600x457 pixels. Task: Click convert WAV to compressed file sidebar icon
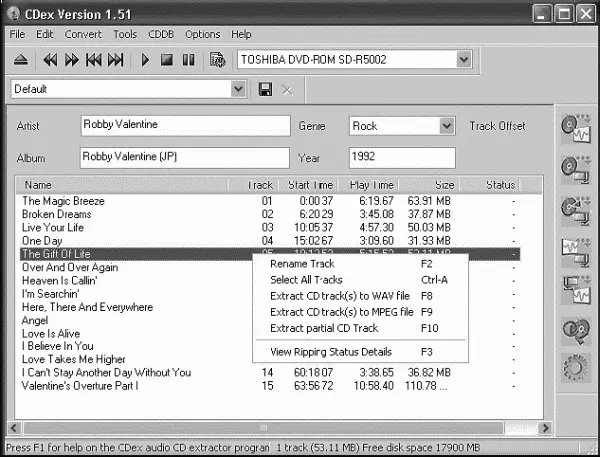click(x=576, y=252)
